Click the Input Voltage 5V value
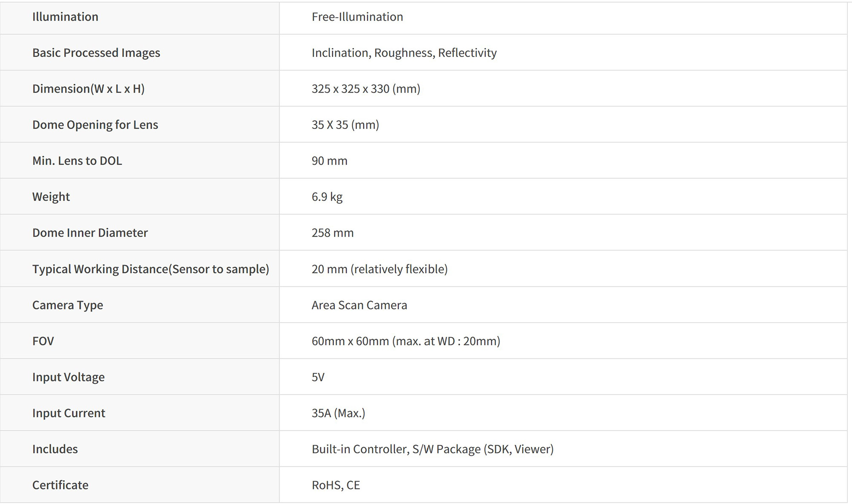This screenshot has height=504, width=852. click(318, 377)
